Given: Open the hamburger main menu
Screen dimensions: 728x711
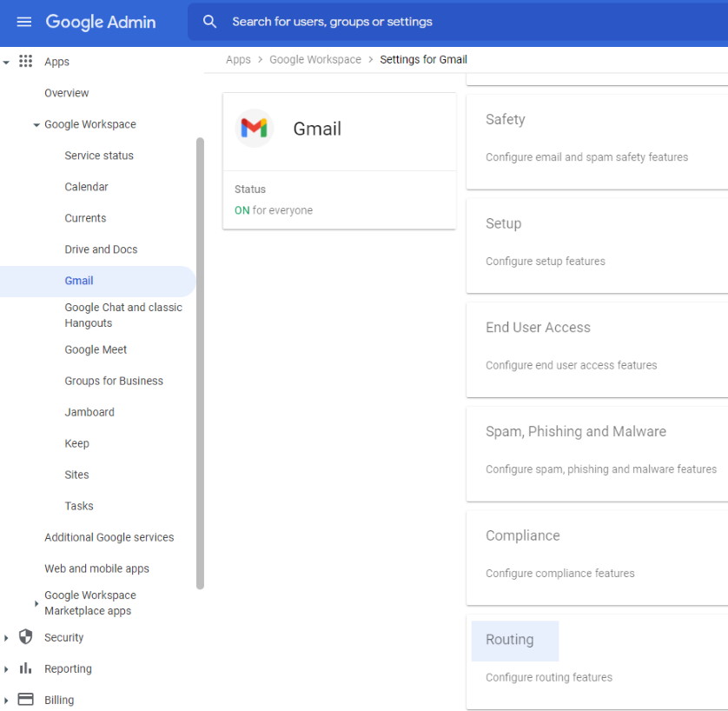Looking at the screenshot, I should (x=24, y=22).
